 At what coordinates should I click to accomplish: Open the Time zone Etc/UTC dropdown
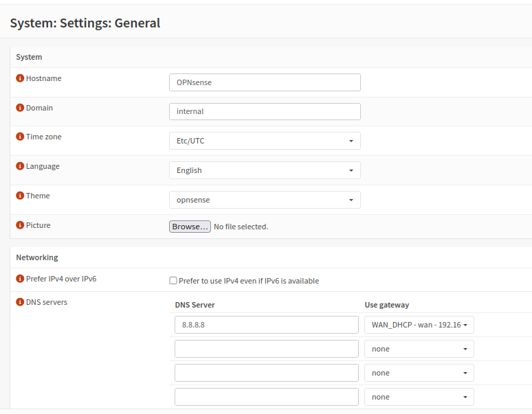point(265,141)
